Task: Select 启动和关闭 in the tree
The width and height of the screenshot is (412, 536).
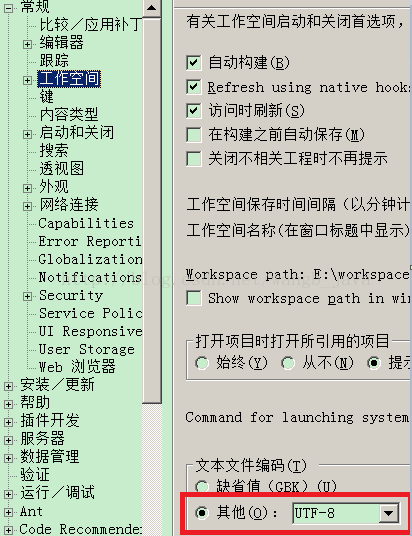Action: coord(77,133)
